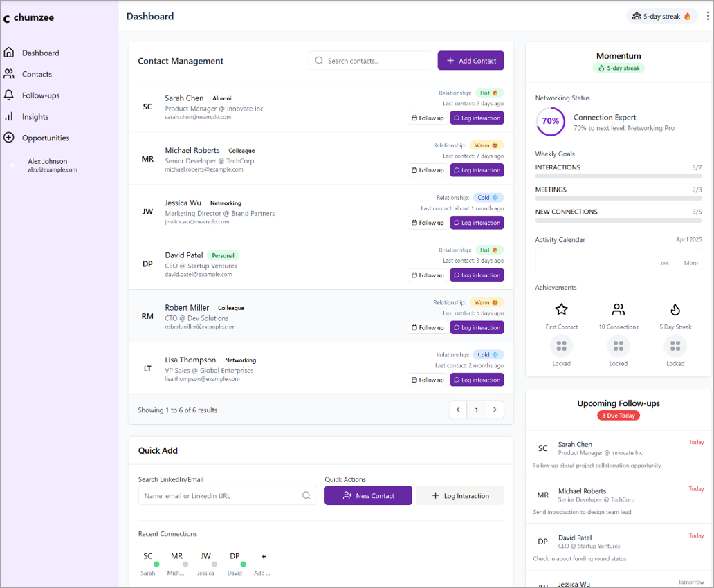Click the 10 Connections achievement icon
Screen dimensions: 714x588
coord(619,309)
